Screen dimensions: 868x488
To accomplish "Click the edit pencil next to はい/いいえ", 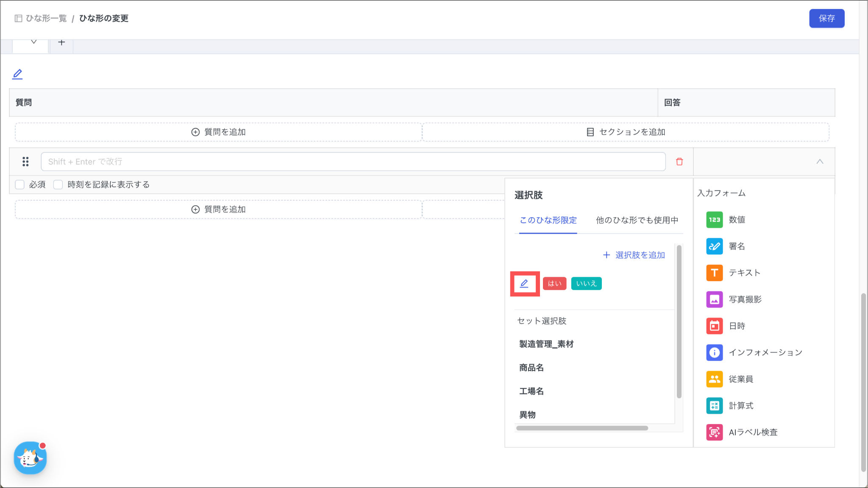I will (524, 284).
